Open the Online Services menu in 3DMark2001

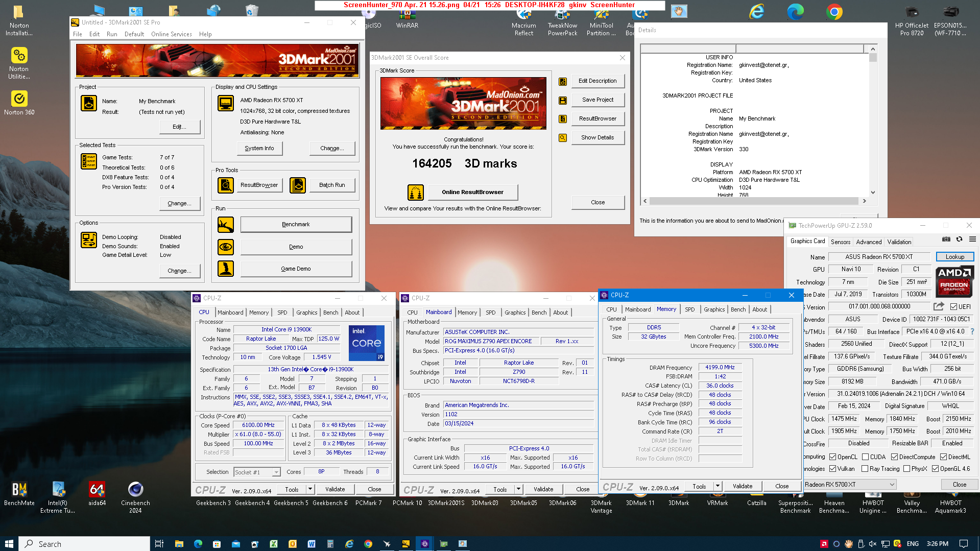point(172,34)
